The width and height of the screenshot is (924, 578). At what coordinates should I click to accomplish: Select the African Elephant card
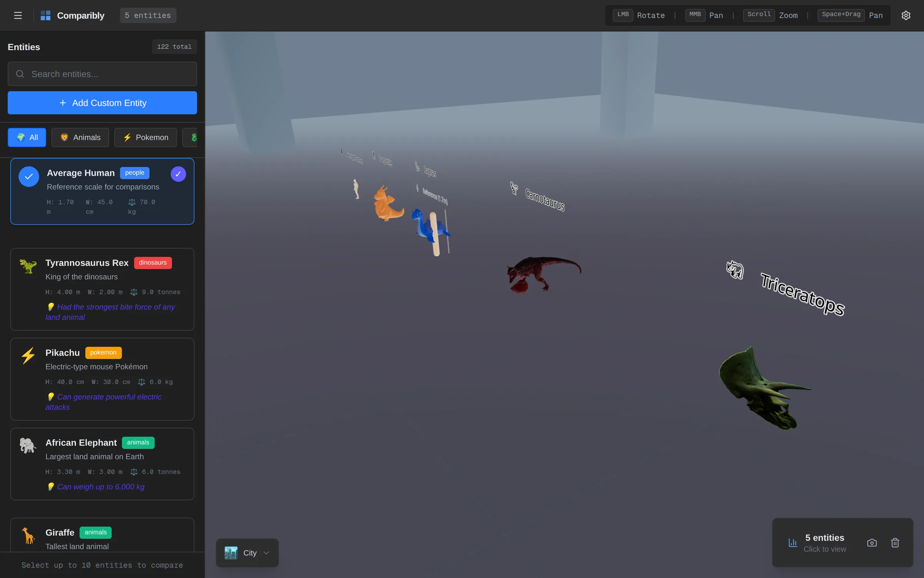click(102, 464)
